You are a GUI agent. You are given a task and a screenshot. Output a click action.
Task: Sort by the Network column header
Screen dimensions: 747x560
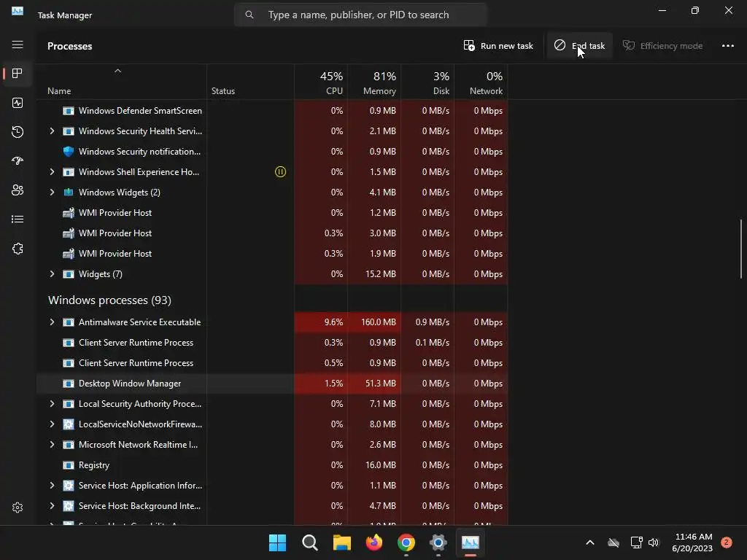tap(481, 82)
